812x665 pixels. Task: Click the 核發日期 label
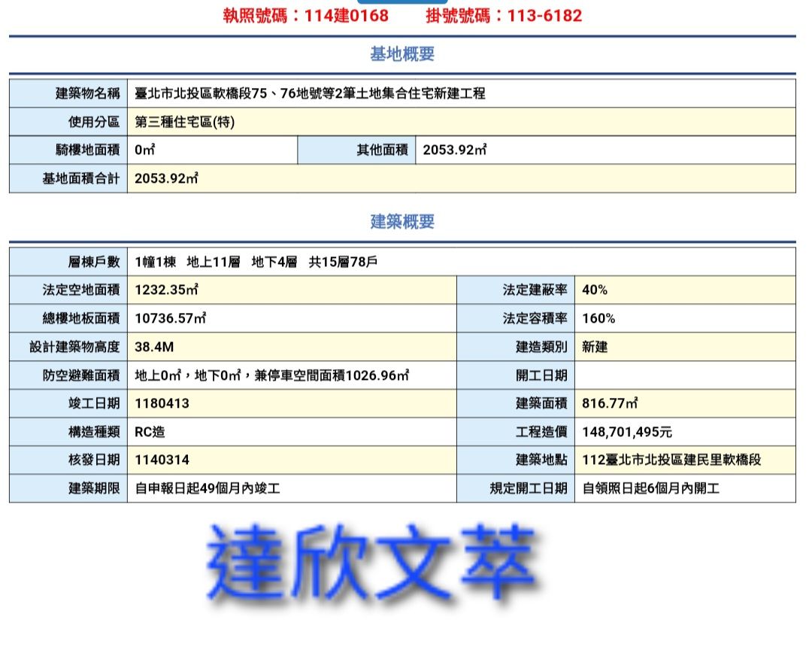tap(94, 460)
